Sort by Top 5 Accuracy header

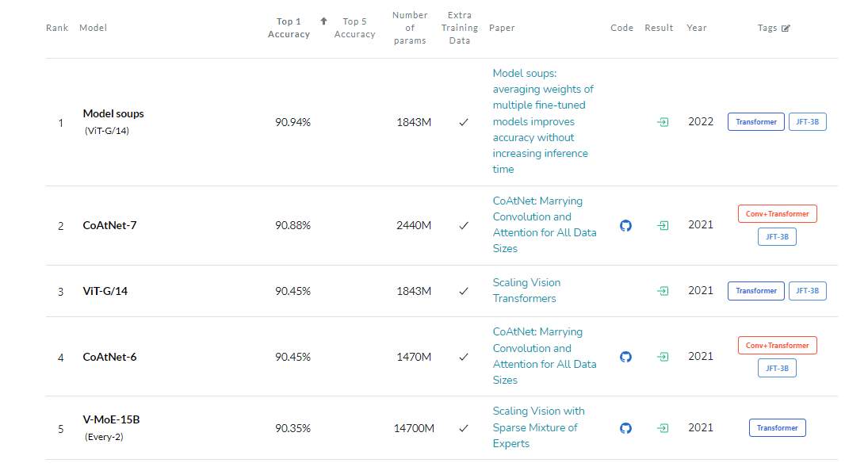pos(354,28)
